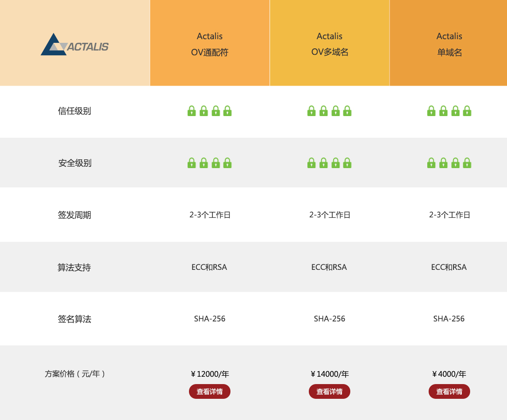This screenshot has width=507, height=420.
Task: Click last lock icon in OV通配符 安全级别
Action: (228, 163)
